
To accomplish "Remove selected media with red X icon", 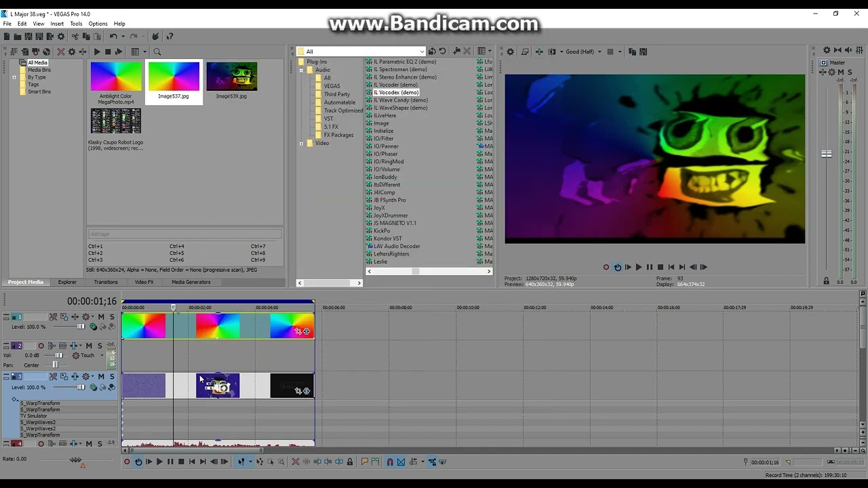I will click(x=61, y=52).
